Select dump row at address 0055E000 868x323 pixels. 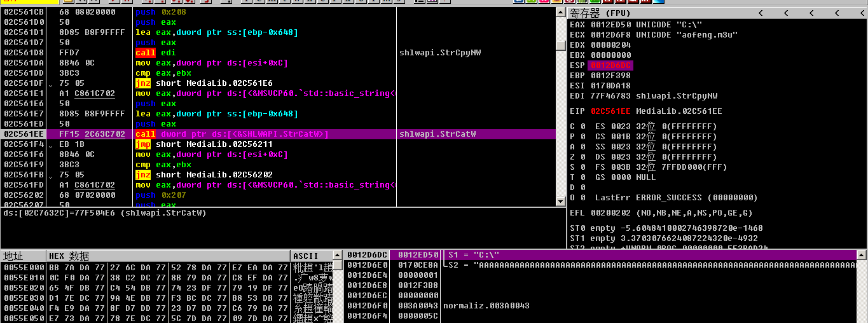pyautogui.click(x=23, y=268)
